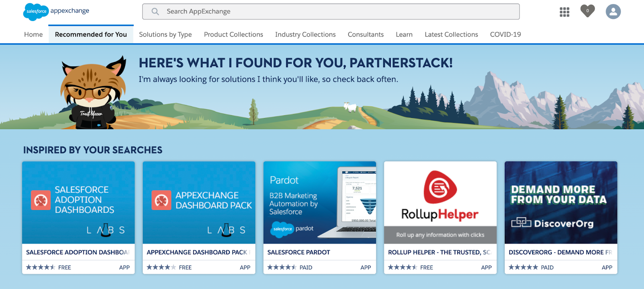Click the DiscoverOrg logo icon
Image resolution: width=644 pixels, height=289 pixels.
tap(521, 222)
